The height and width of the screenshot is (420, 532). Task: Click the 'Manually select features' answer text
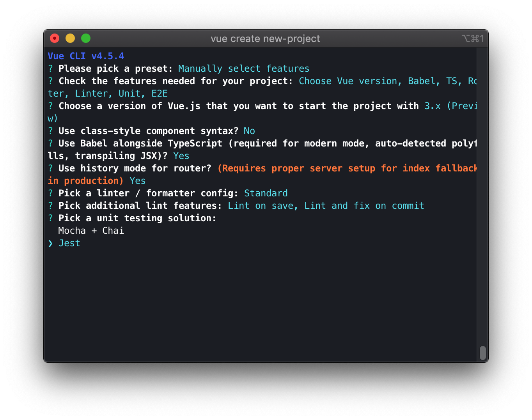244,69
